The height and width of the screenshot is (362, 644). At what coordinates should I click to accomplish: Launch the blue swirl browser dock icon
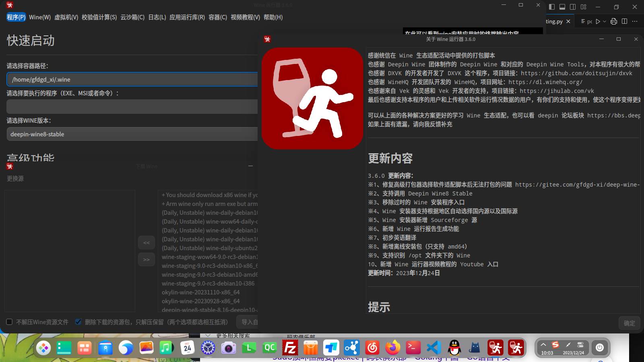pyautogui.click(x=126, y=348)
